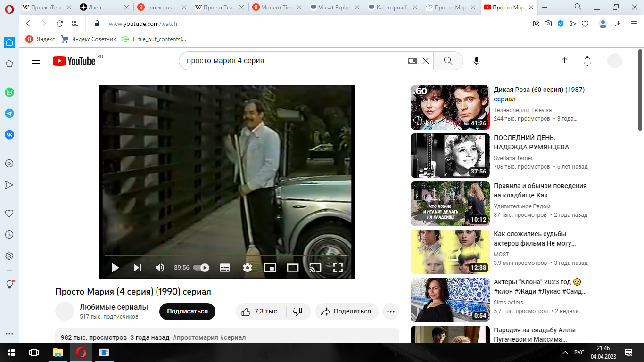Open Дикая Роза (60 серия) thumbnail
Viewport: 644px width, 362px height.
point(450,107)
